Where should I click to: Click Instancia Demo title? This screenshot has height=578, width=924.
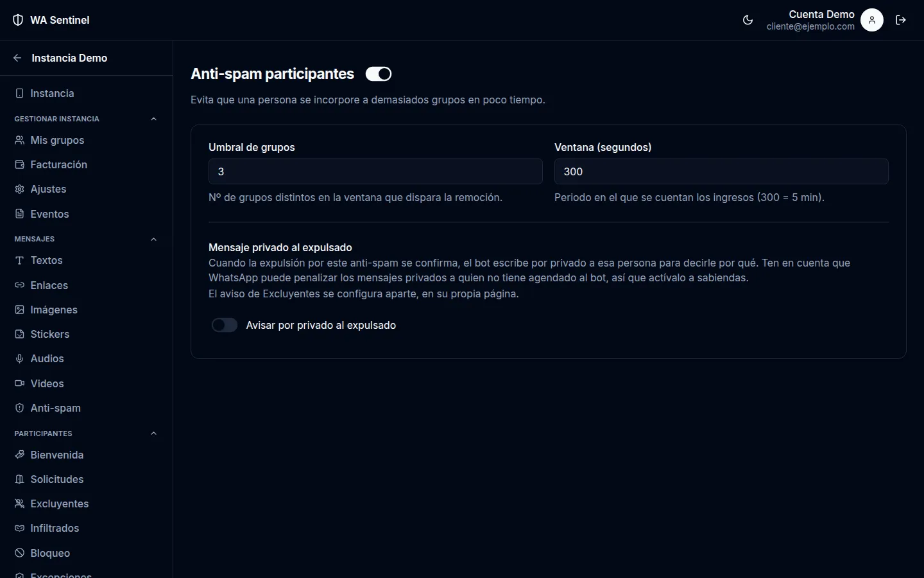point(69,58)
